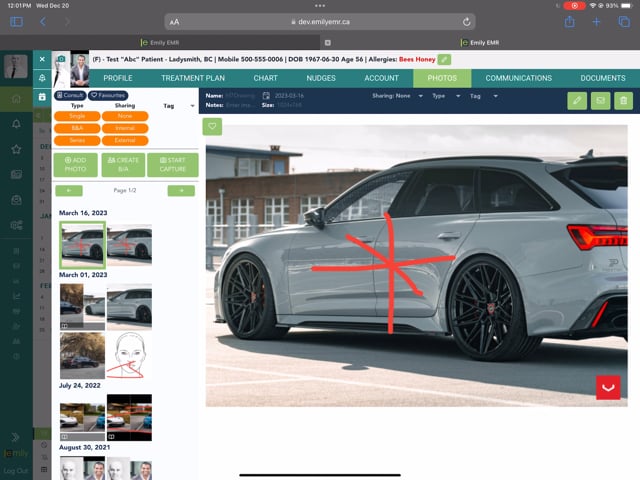
Task: Open the TREATMENT PLAN tab
Action: [193, 78]
